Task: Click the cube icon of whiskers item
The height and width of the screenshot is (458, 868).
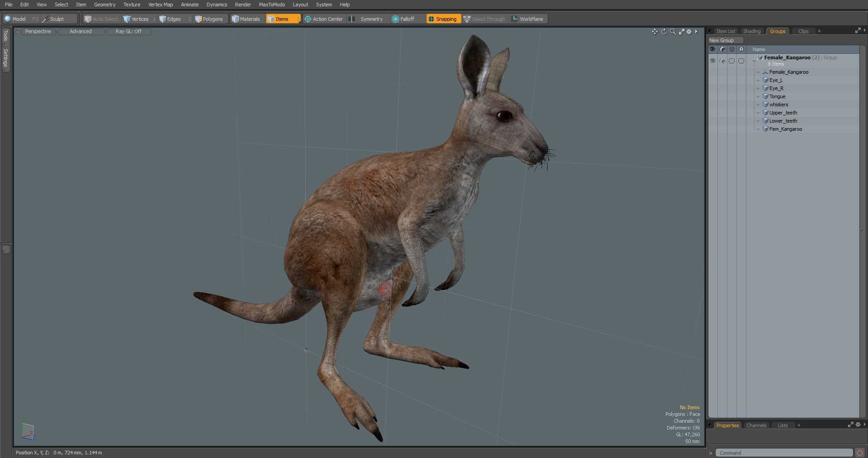Action: click(765, 105)
